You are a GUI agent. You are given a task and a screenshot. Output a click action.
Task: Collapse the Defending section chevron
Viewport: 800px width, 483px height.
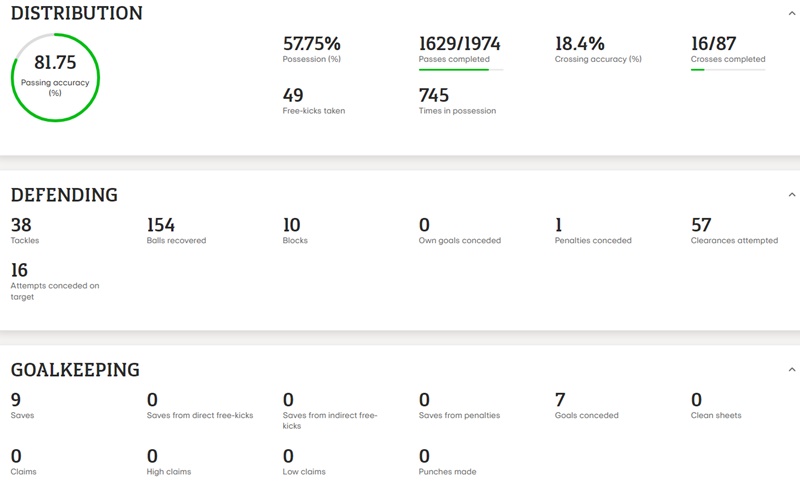(792, 195)
